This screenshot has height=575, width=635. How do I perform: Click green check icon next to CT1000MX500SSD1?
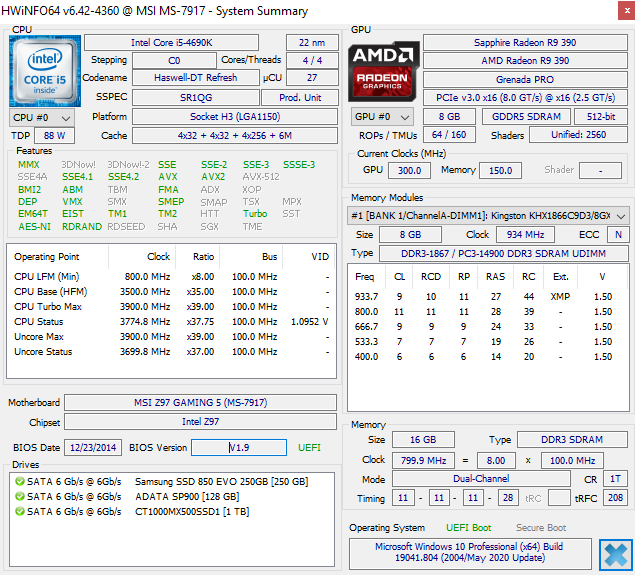pyautogui.click(x=19, y=511)
